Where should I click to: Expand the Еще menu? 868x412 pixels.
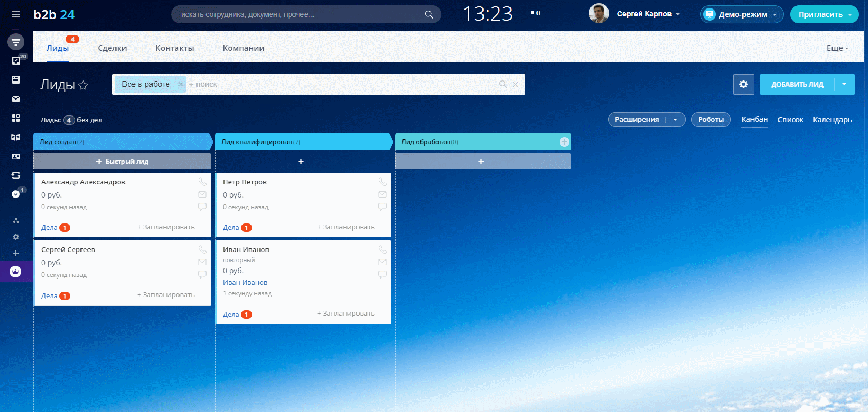837,48
